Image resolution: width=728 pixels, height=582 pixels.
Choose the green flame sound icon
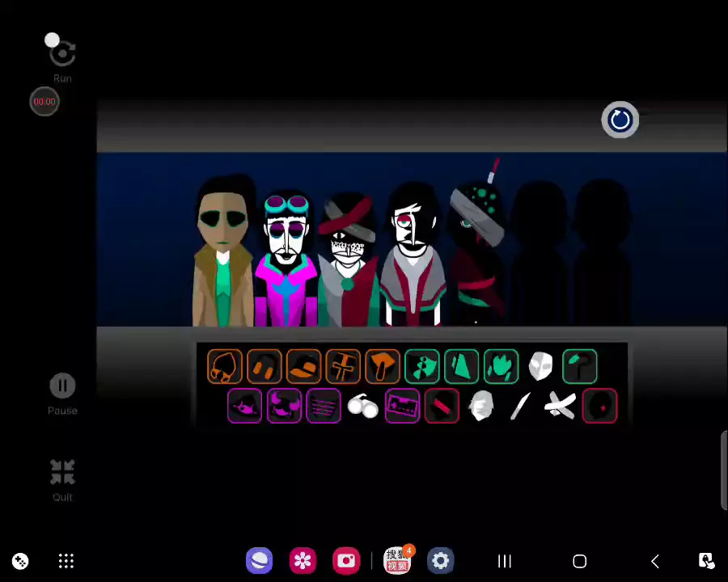point(501,366)
